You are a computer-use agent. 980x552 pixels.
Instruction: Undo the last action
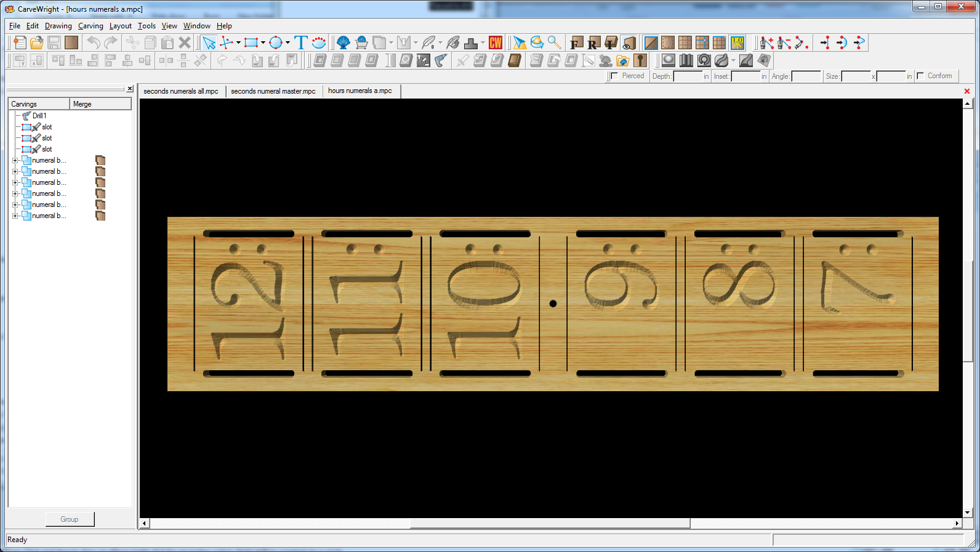(x=94, y=43)
